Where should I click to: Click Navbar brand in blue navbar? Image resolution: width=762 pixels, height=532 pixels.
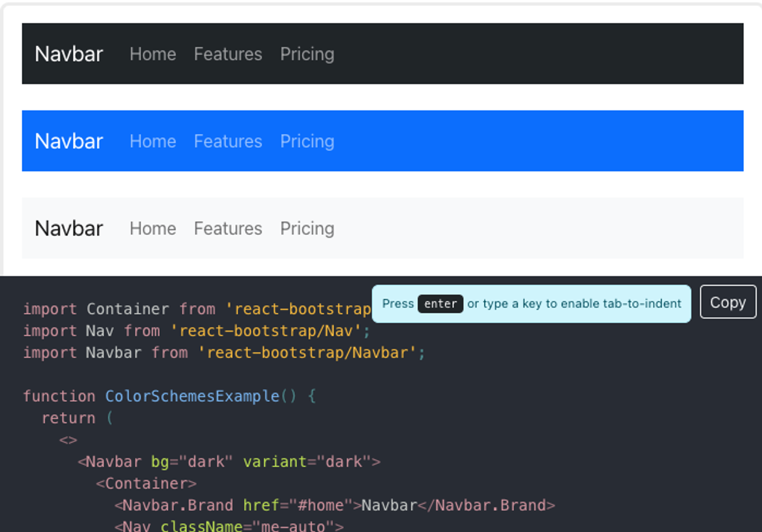click(x=69, y=141)
